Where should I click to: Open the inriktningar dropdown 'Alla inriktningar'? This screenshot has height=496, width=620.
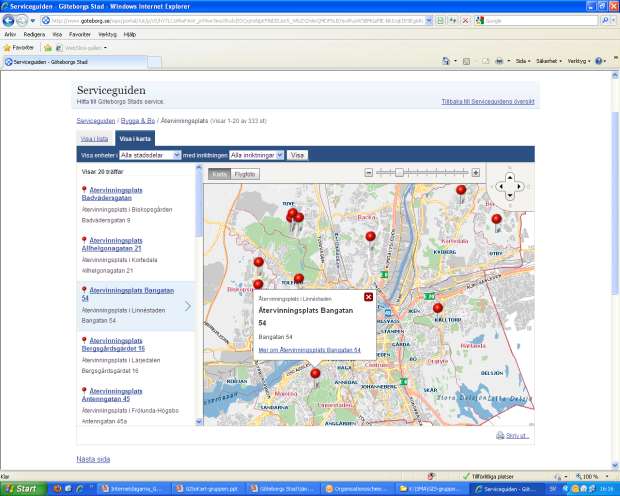click(x=256, y=155)
